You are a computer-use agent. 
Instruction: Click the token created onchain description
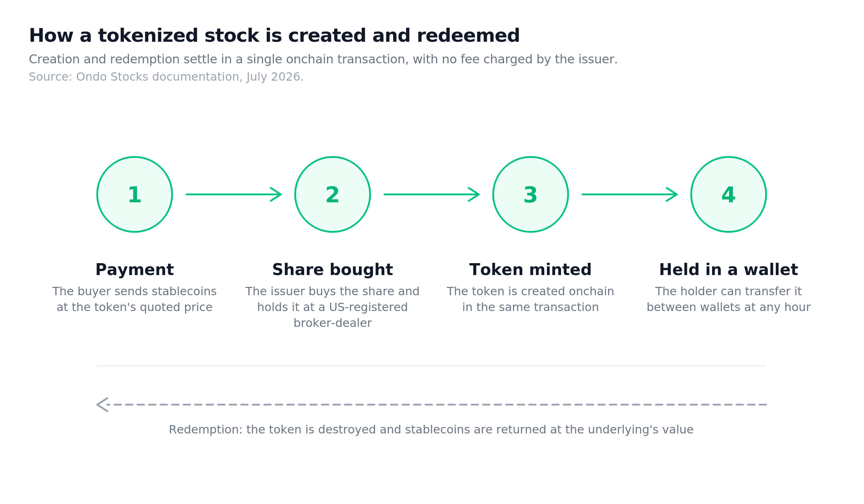point(531,300)
